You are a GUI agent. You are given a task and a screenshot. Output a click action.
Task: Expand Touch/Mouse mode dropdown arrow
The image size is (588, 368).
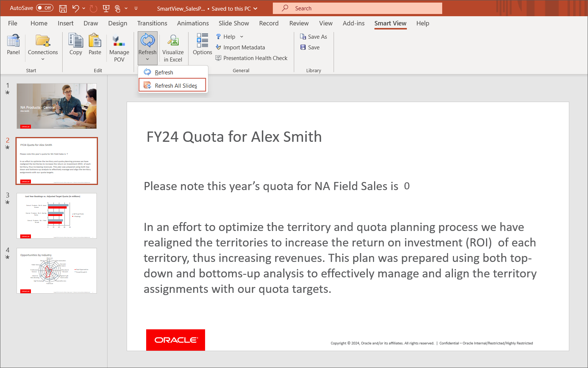tap(126, 8)
